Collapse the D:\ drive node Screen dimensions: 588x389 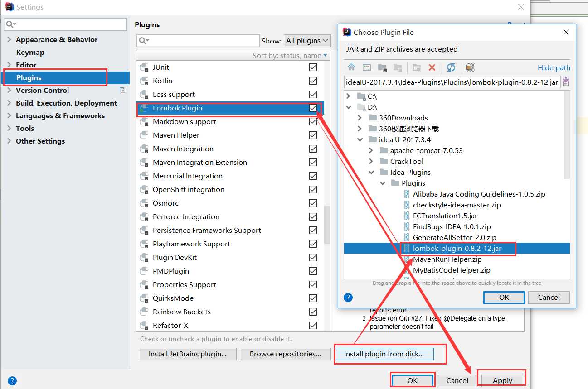[348, 107]
